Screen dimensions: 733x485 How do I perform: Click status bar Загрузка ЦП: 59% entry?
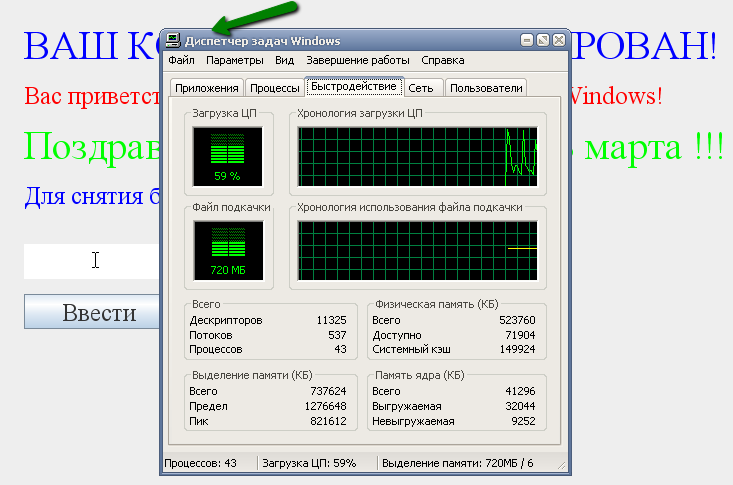tap(309, 463)
